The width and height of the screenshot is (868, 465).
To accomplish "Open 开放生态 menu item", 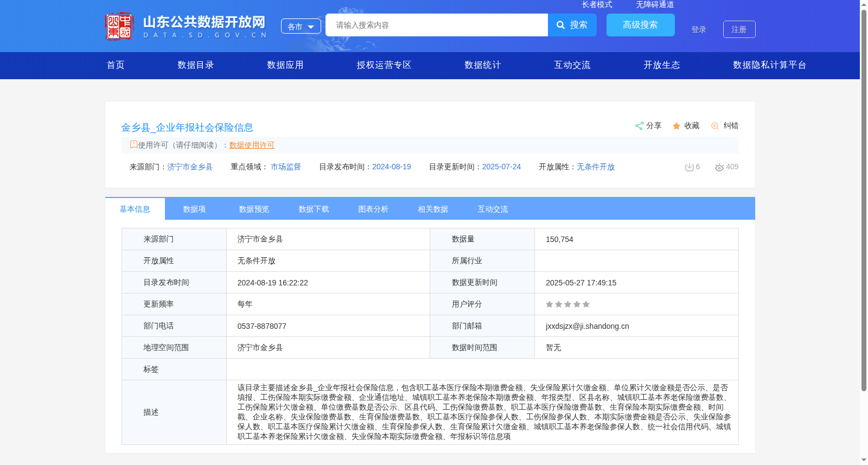I will (662, 65).
